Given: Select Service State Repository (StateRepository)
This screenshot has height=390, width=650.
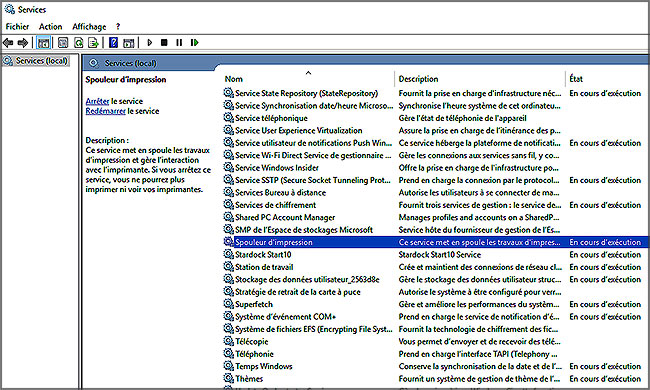Looking at the screenshot, I should coord(306,93).
